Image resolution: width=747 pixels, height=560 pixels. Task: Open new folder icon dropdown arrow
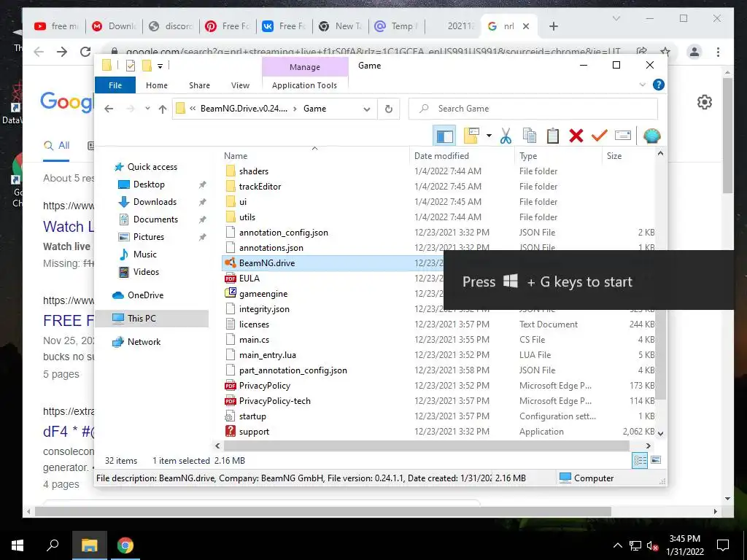coord(489,136)
